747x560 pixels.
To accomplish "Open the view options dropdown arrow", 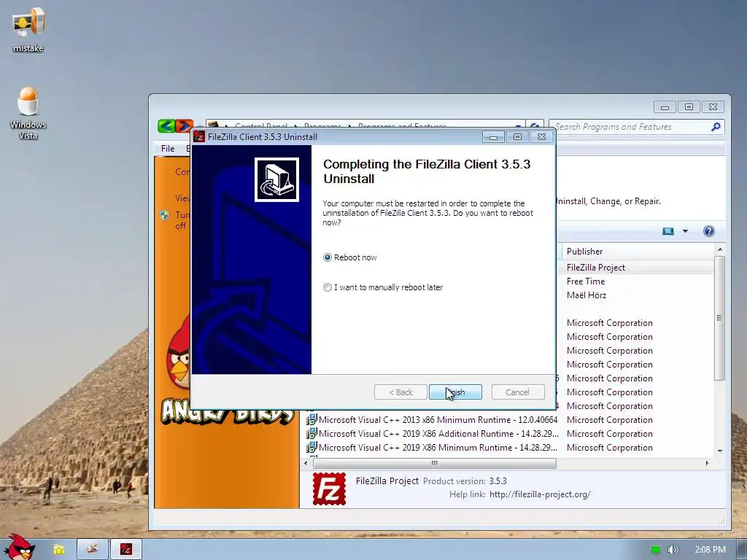I will point(685,231).
